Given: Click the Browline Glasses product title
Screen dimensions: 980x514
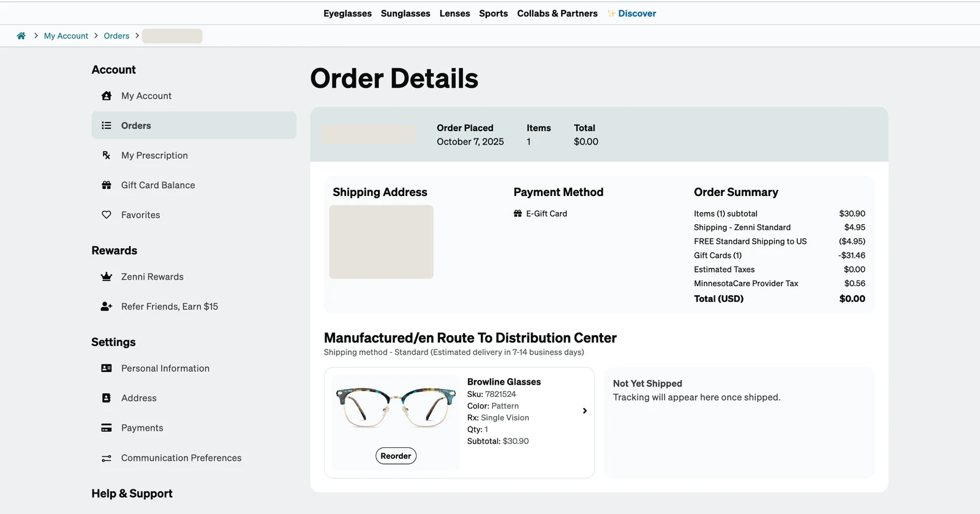Looking at the screenshot, I should click(504, 382).
